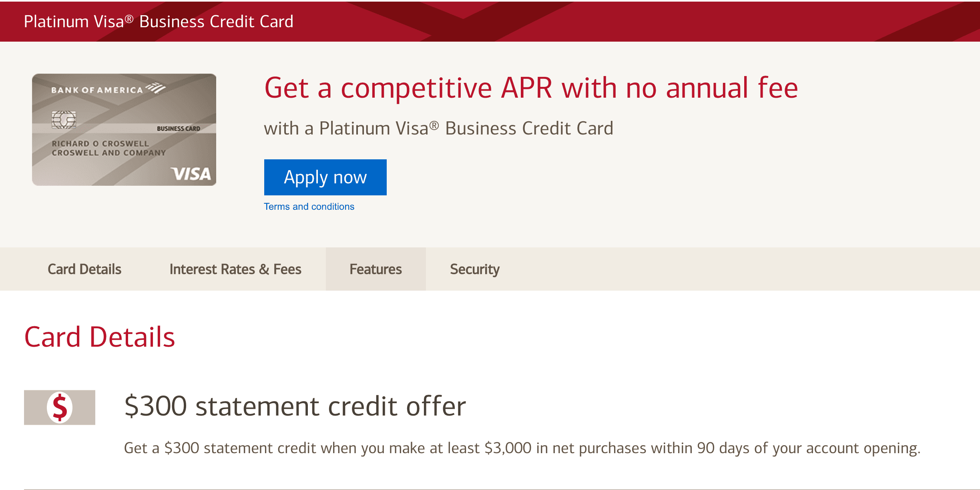
Task: Click the CROSWELL AND COMPANY text
Action: pyautogui.click(x=108, y=153)
